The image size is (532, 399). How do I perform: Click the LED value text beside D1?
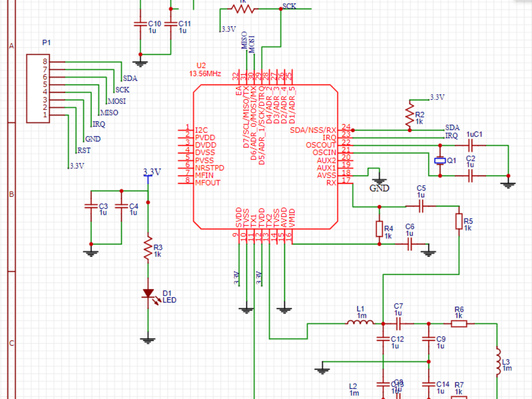(x=169, y=300)
